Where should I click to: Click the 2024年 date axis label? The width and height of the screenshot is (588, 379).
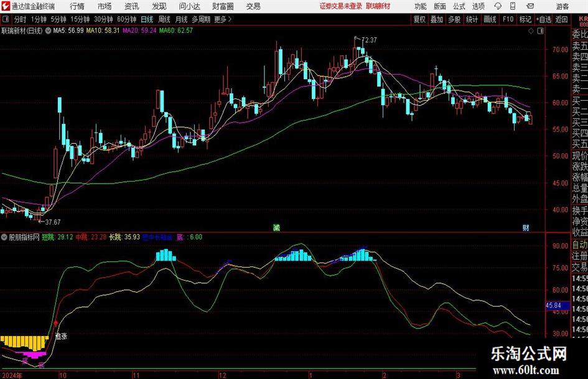(x=12, y=375)
